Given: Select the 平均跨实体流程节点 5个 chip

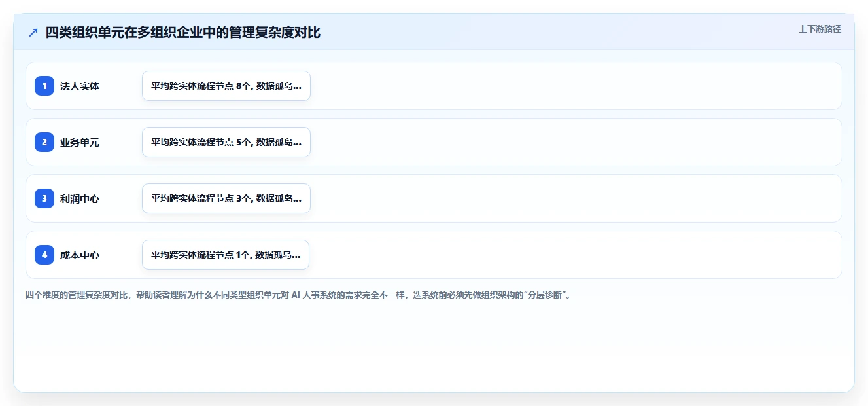Looking at the screenshot, I should (226, 142).
